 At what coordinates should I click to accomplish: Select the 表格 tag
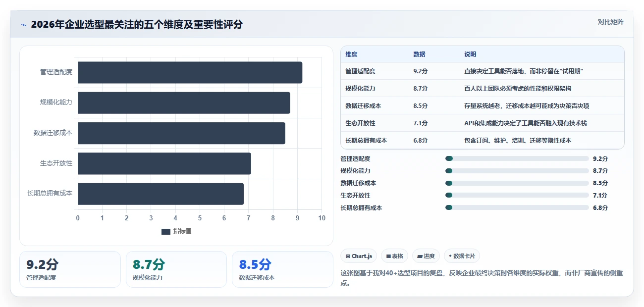click(394, 256)
